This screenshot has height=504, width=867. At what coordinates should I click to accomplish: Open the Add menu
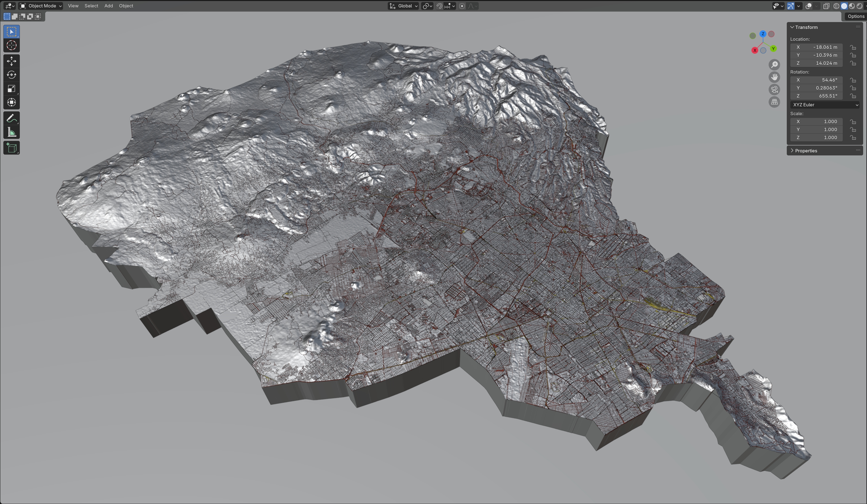(x=108, y=6)
